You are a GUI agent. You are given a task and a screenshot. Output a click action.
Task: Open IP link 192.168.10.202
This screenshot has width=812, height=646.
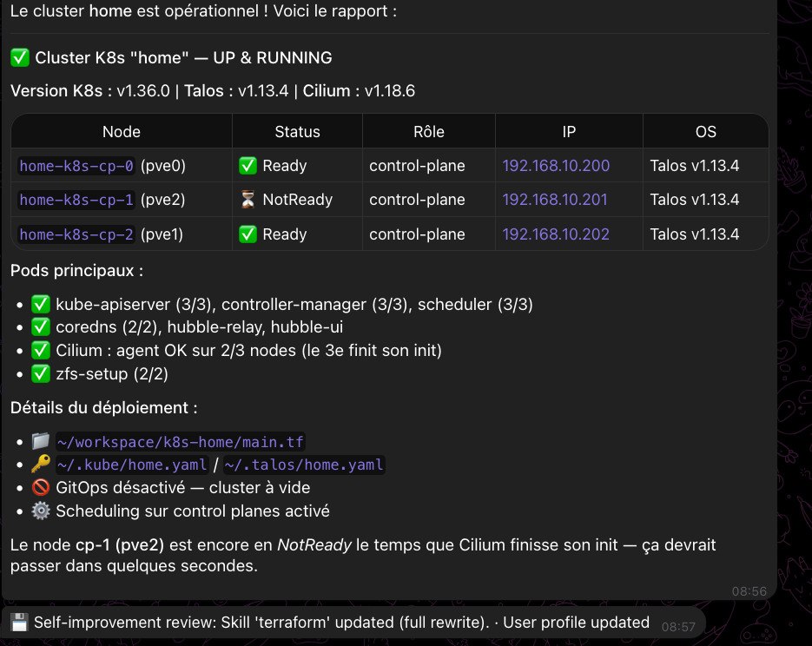point(556,234)
